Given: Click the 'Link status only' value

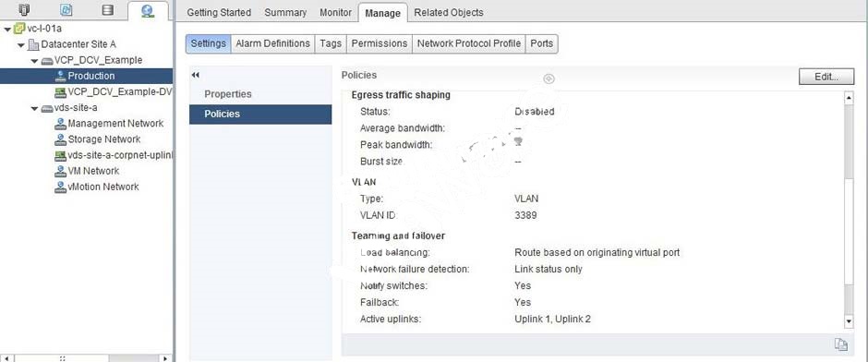Looking at the screenshot, I should click(549, 269).
